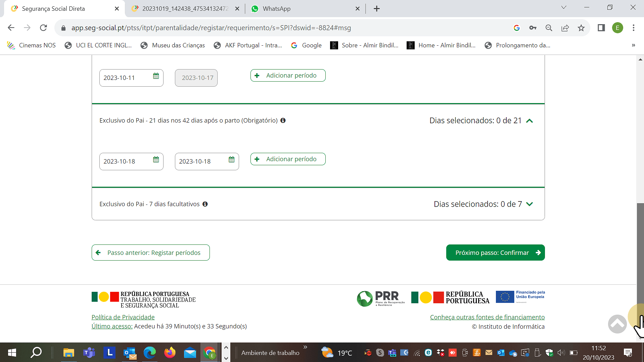Click the page vertical scrollbar thumb
The image size is (644, 362).
[x=640, y=255]
